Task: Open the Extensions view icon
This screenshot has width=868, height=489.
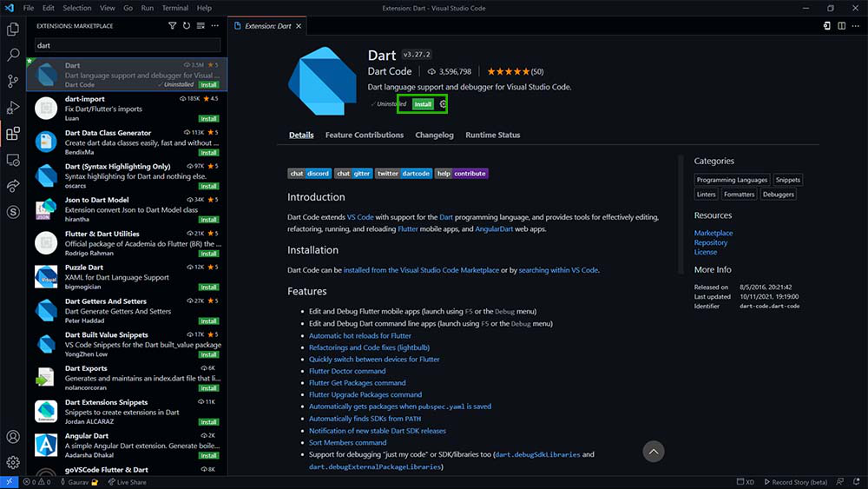Action: [x=13, y=134]
